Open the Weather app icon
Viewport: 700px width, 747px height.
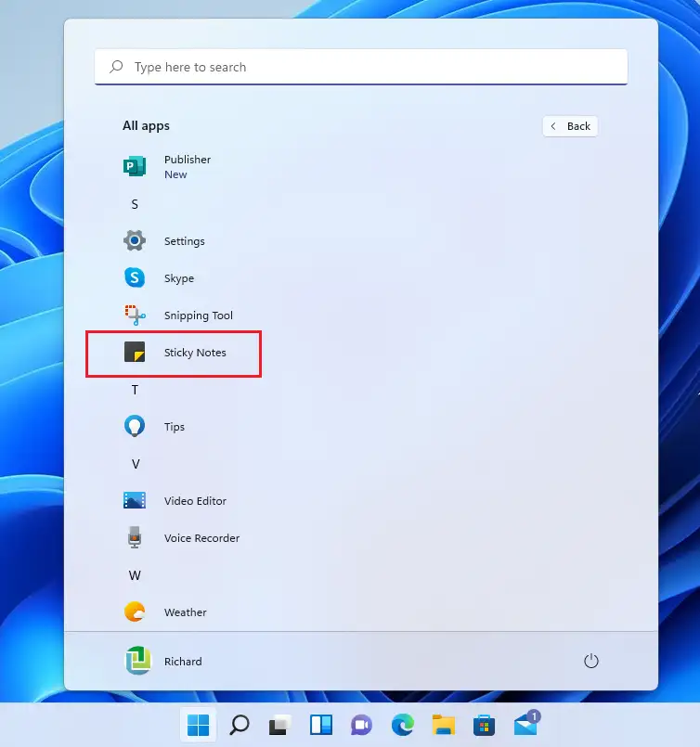(x=135, y=612)
